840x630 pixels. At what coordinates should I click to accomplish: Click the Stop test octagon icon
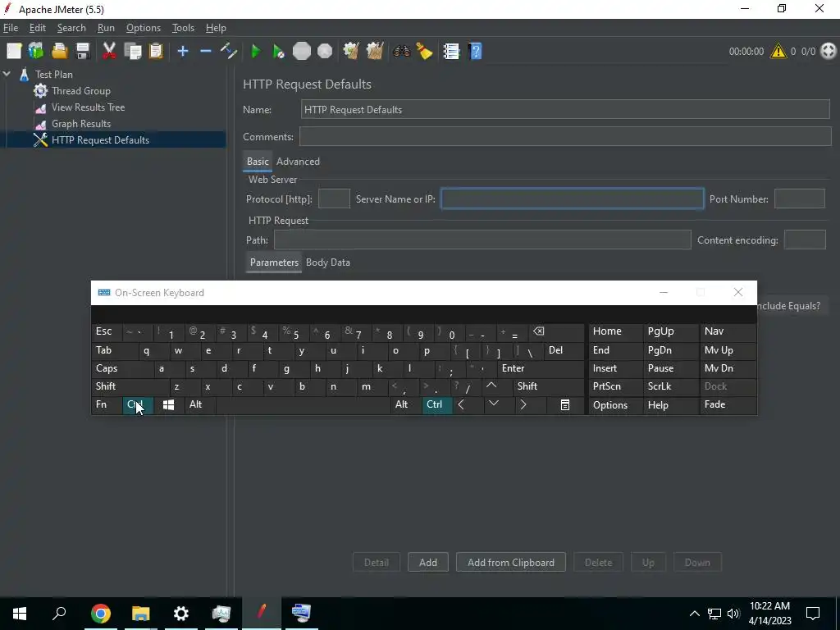coord(302,52)
